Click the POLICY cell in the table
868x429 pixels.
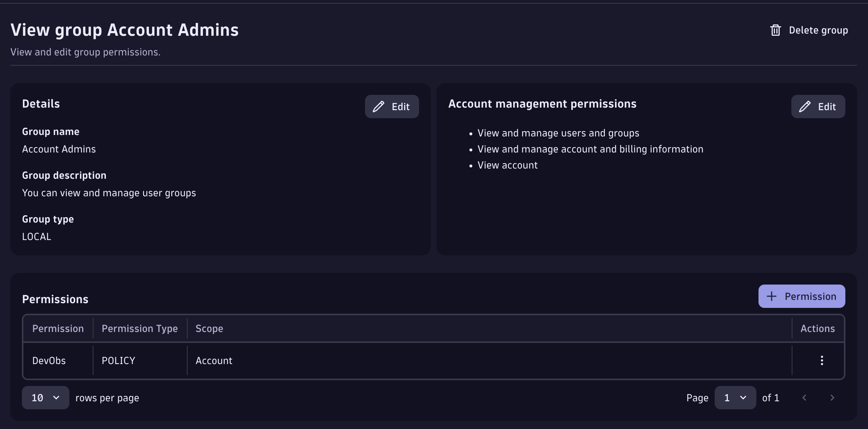[x=118, y=360]
